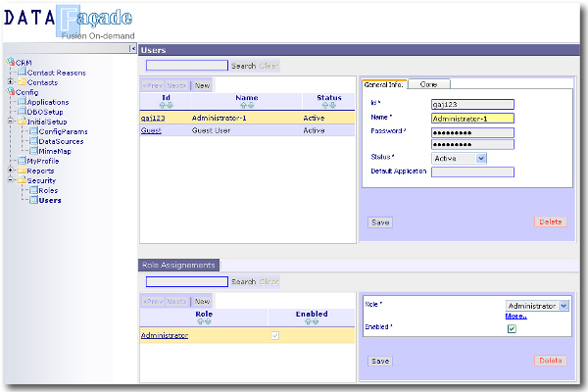Expand the Reports tree node
588x392 pixels.
tap(11, 171)
